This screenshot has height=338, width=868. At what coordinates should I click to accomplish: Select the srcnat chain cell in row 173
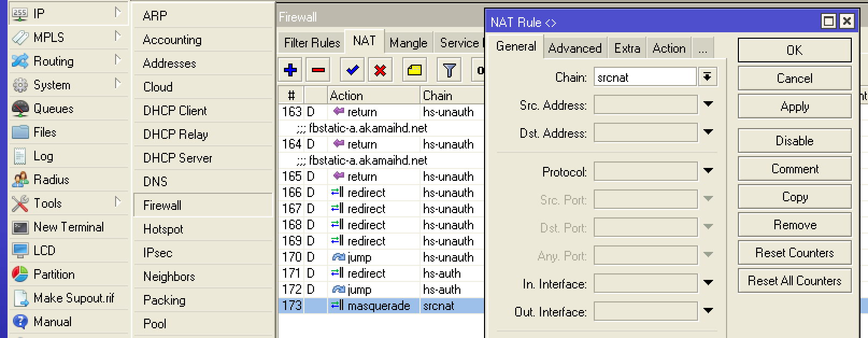(452, 306)
